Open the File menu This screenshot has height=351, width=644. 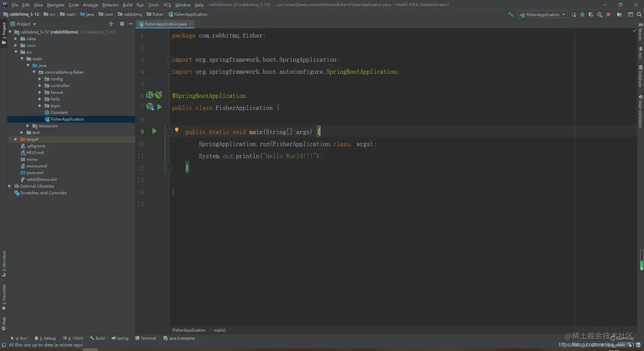[x=15, y=5]
